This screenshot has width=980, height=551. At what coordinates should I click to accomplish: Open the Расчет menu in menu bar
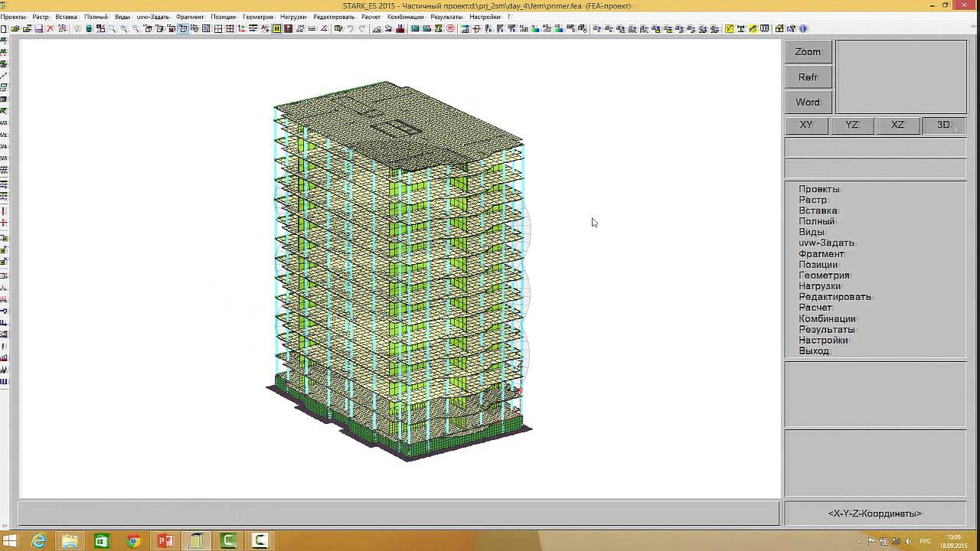click(371, 17)
